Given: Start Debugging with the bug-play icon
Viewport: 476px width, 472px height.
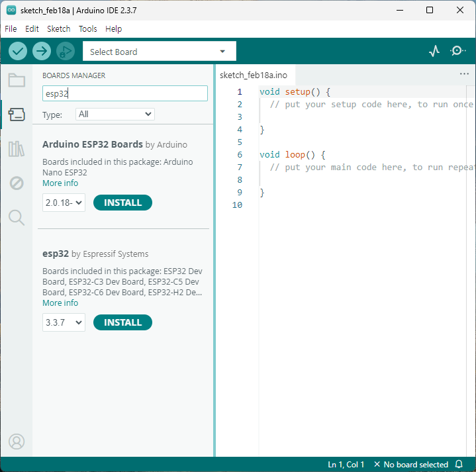Looking at the screenshot, I should [x=66, y=51].
